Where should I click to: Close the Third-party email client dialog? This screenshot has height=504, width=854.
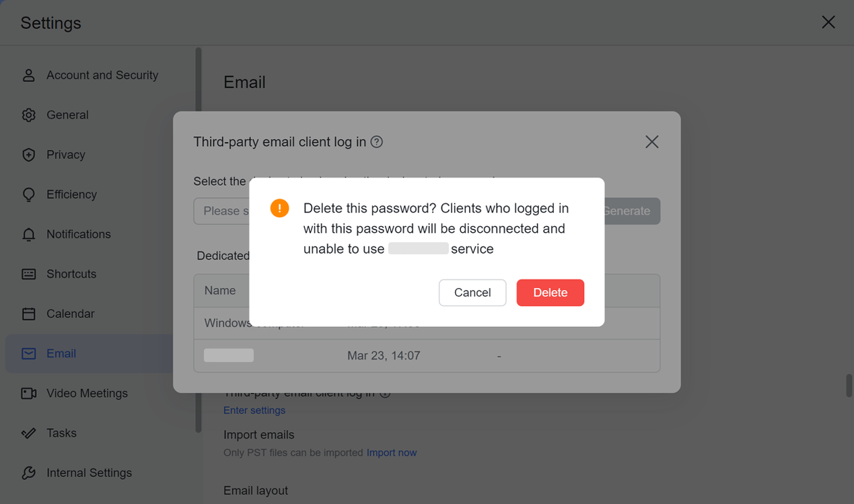click(651, 142)
